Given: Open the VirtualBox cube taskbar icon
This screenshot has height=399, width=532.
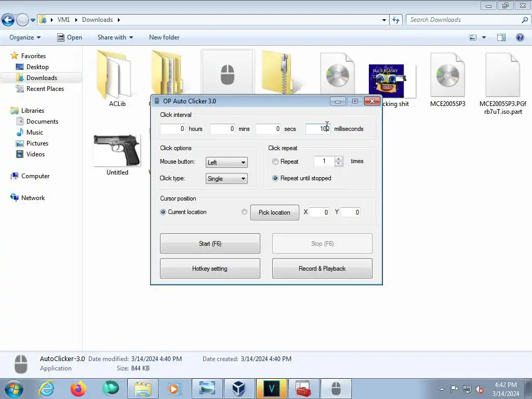Looking at the screenshot, I should point(238,389).
